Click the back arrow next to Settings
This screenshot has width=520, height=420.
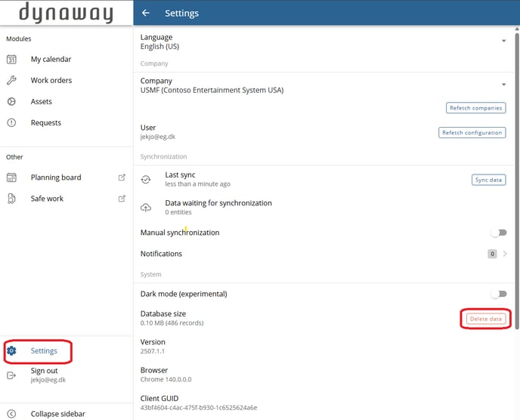[x=146, y=14]
